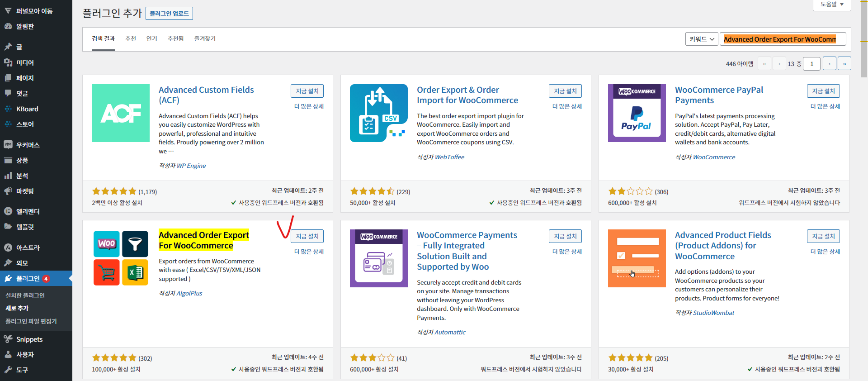Image resolution: width=868 pixels, height=381 pixels.
Task: Switch to the 추천 tab
Action: click(131, 39)
